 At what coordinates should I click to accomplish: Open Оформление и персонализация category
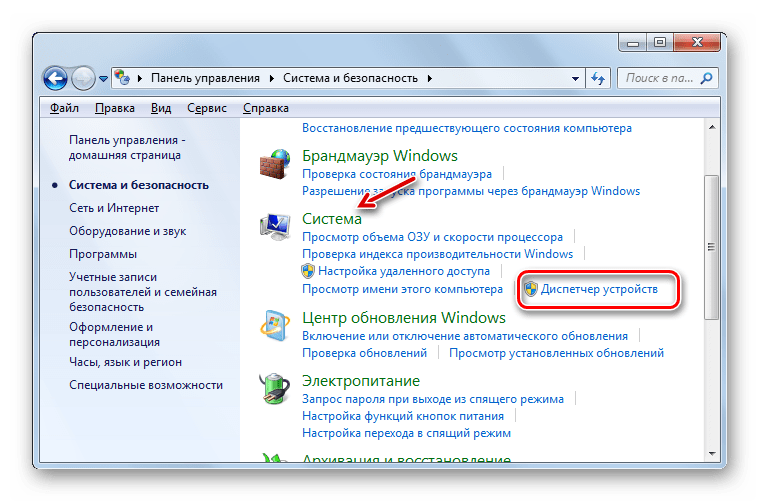tap(114, 334)
